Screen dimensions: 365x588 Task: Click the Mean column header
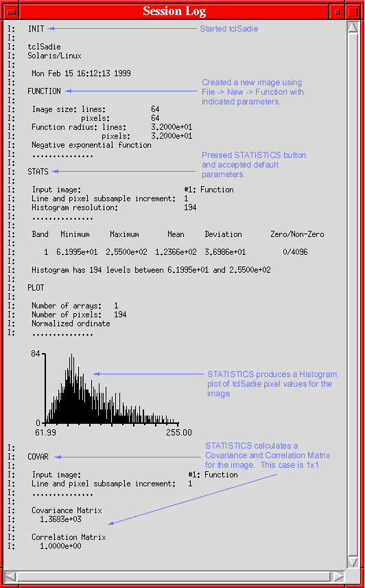point(176,234)
